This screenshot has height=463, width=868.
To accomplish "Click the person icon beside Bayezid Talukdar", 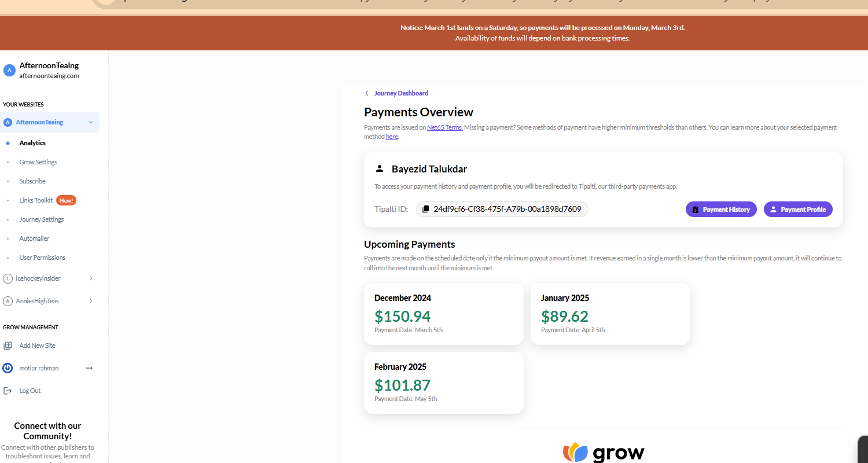I will pyautogui.click(x=380, y=168).
